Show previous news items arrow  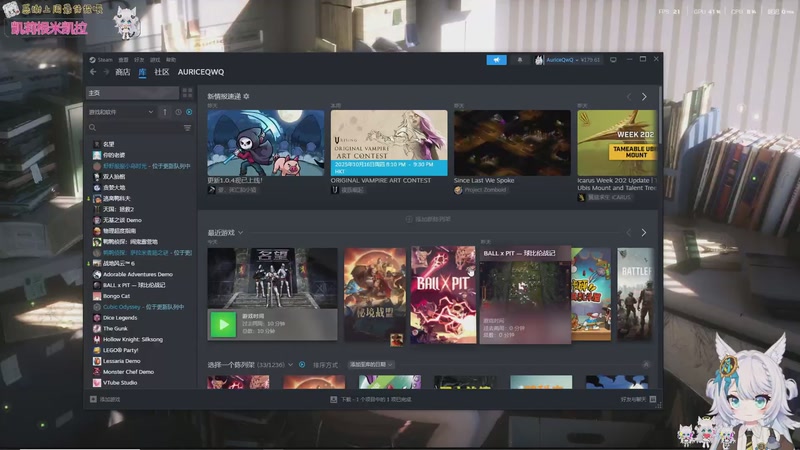[x=629, y=96]
